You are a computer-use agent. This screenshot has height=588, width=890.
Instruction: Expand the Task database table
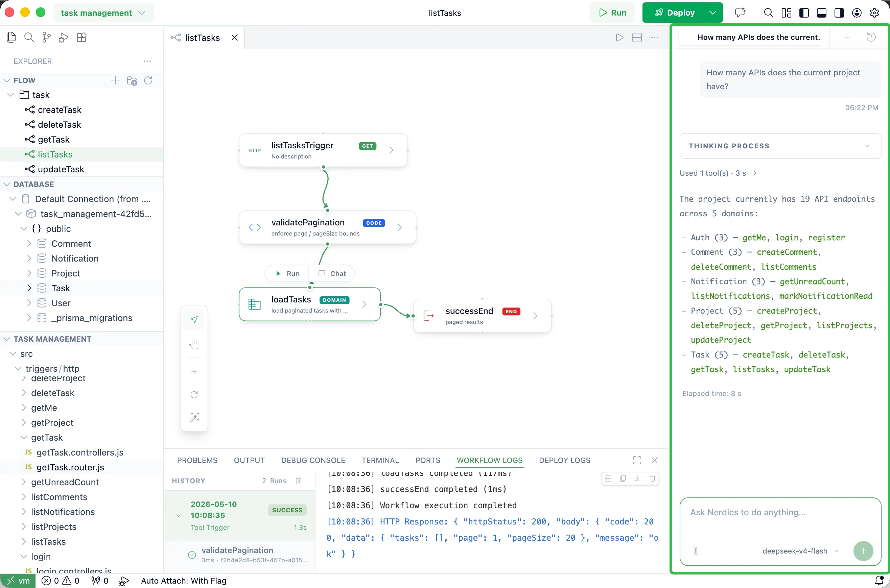point(29,288)
